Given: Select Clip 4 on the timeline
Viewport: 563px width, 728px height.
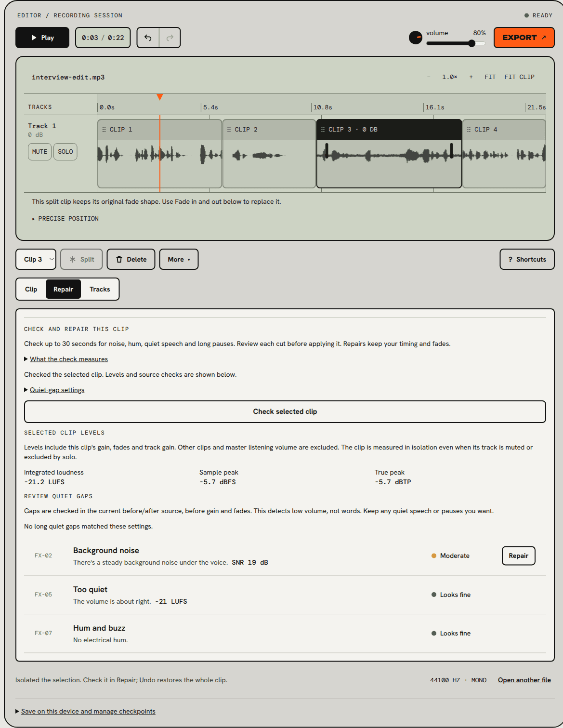Looking at the screenshot, I should [504, 154].
